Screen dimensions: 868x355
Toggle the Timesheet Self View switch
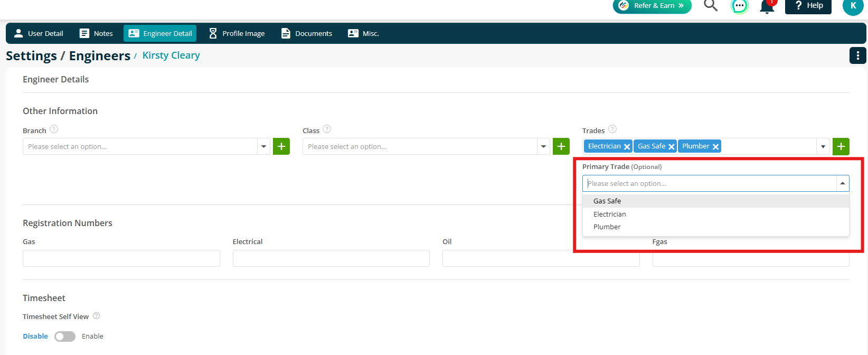pyautogui.click(x=65, y=337)
